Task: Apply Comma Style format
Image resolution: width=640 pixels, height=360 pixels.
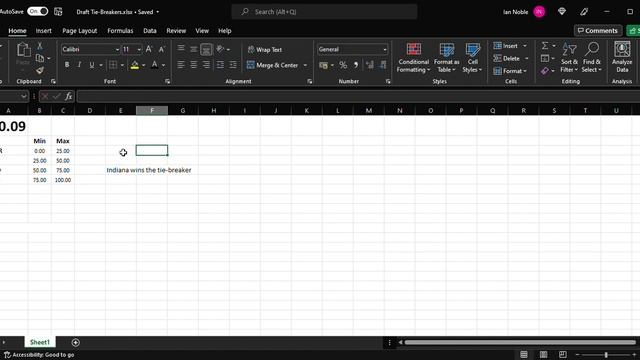Action: pyautogui.click(x=356, y=65)
